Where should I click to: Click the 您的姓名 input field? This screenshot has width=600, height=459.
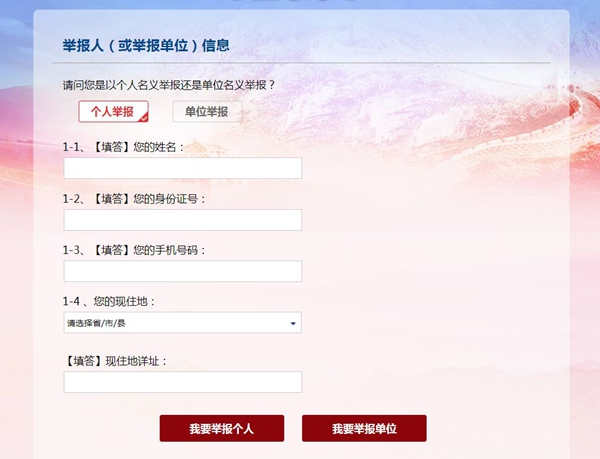point(182,168)
